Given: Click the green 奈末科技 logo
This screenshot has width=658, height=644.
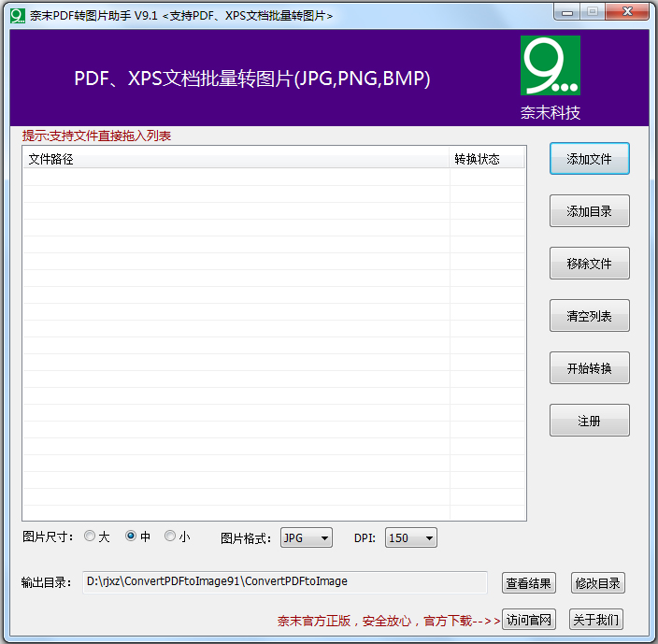Looking at the screenshot, I should [x=551, y=65].
